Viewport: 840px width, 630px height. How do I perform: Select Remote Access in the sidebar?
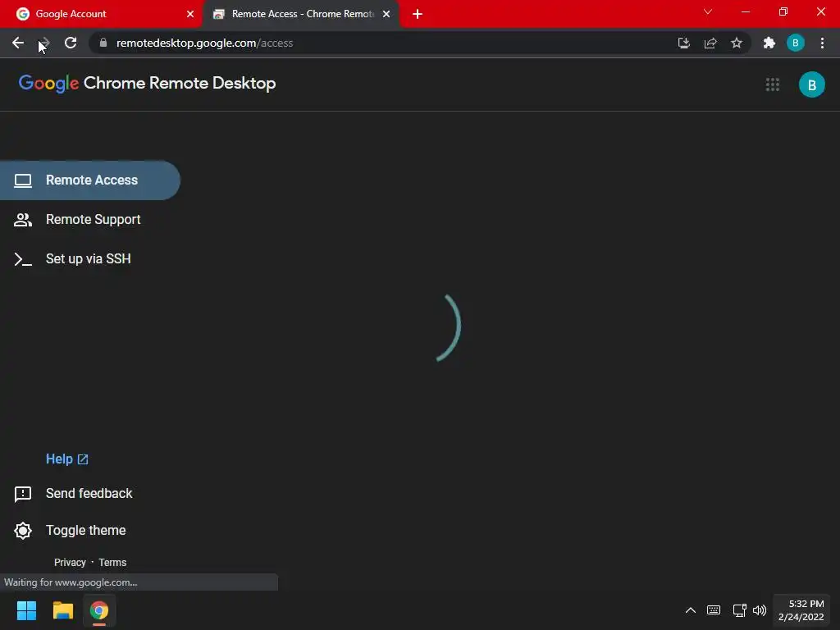90,180
